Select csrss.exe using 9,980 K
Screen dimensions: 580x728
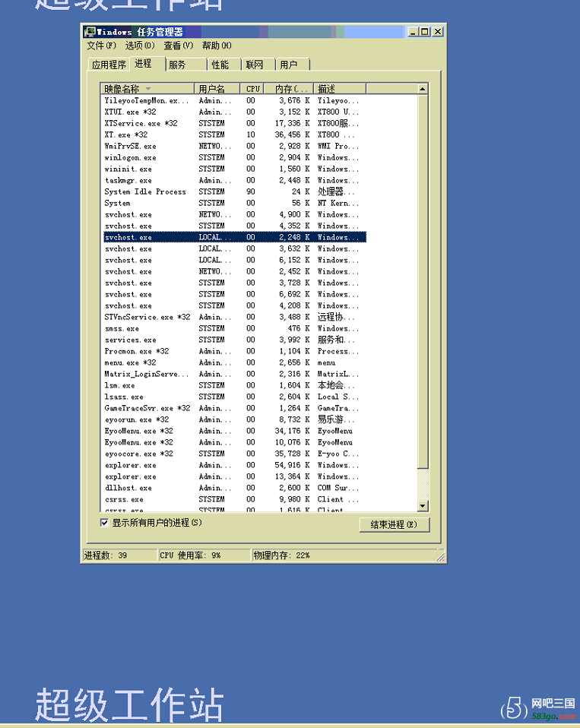tap(234, 499)
